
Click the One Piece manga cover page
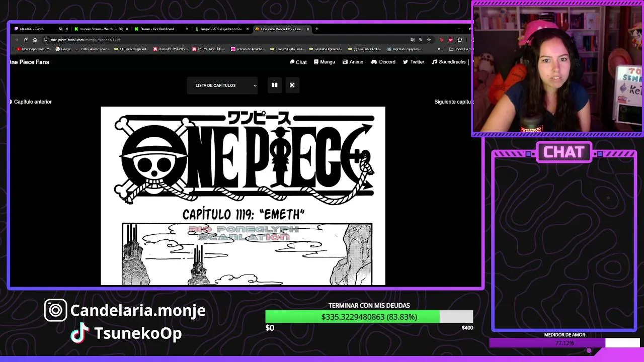[x=243, y=196]
